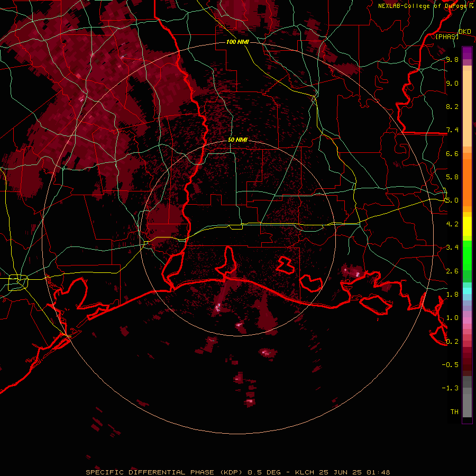
Task: Click the NEXLAB-College of DuPage credit text
Action: click(424, 6)
